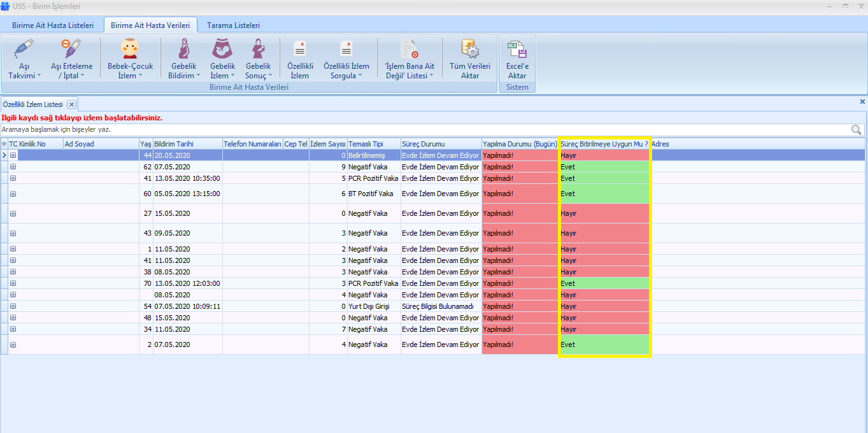This screenshot has height=433, width=868.
Task: Click the Özellikli İzlem document icon
Action: (x=299, y=50)
